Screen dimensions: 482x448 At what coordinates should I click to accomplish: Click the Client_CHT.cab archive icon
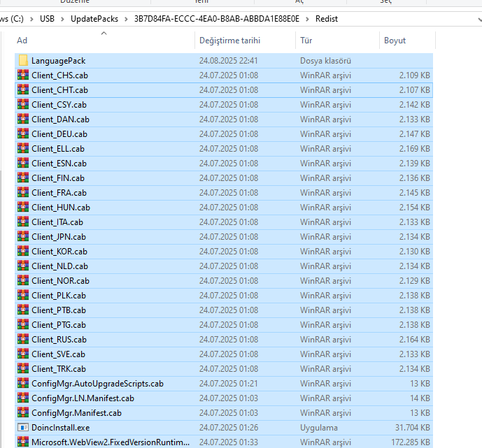click(23, 89)
